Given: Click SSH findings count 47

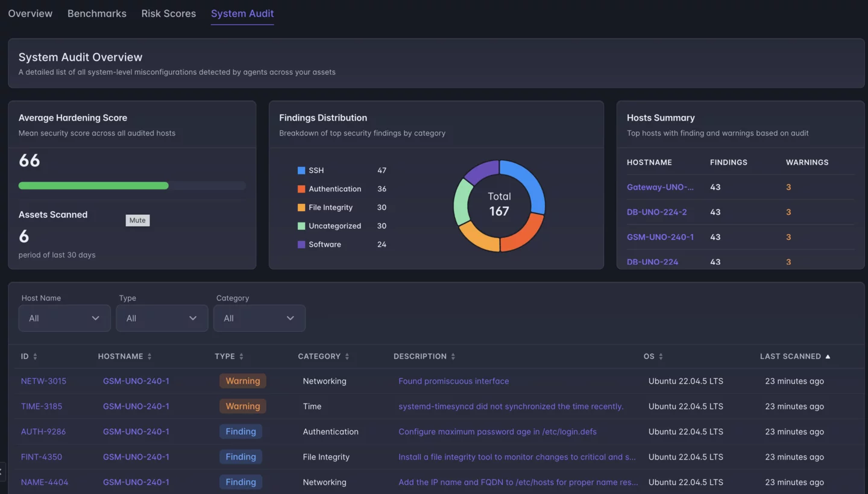Looking at the screenshot, I should tap(382, 171).
